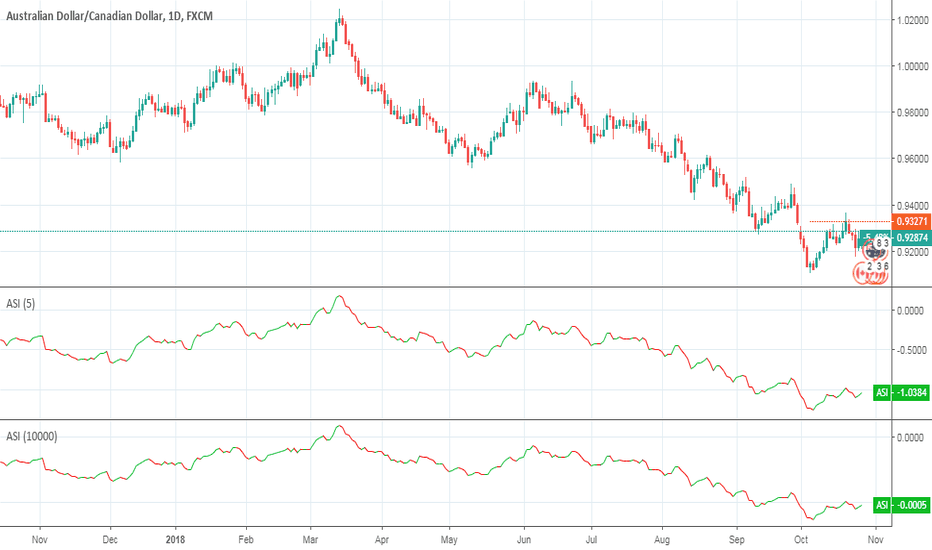
Task: Click the teal 0.92874 current price label
Action: click(x=911, y=238)
